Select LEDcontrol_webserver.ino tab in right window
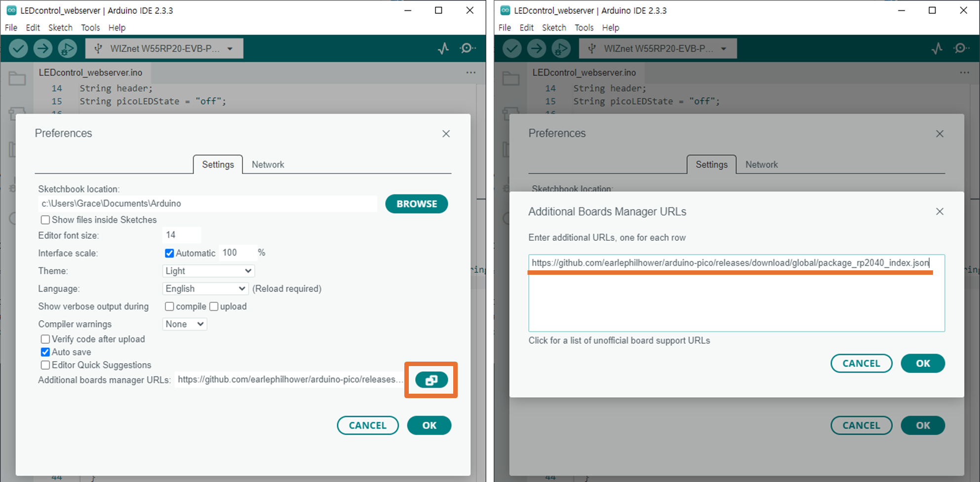 (585, 73)
